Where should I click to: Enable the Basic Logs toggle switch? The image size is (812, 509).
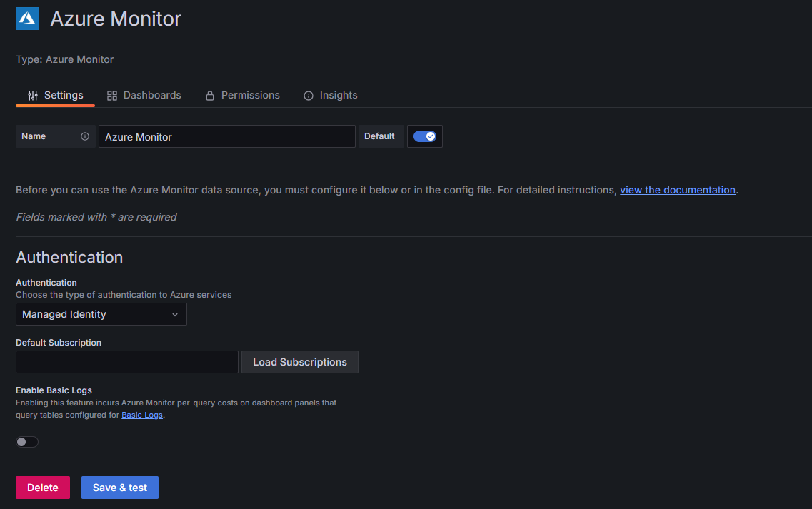click(x=27, y=442)
